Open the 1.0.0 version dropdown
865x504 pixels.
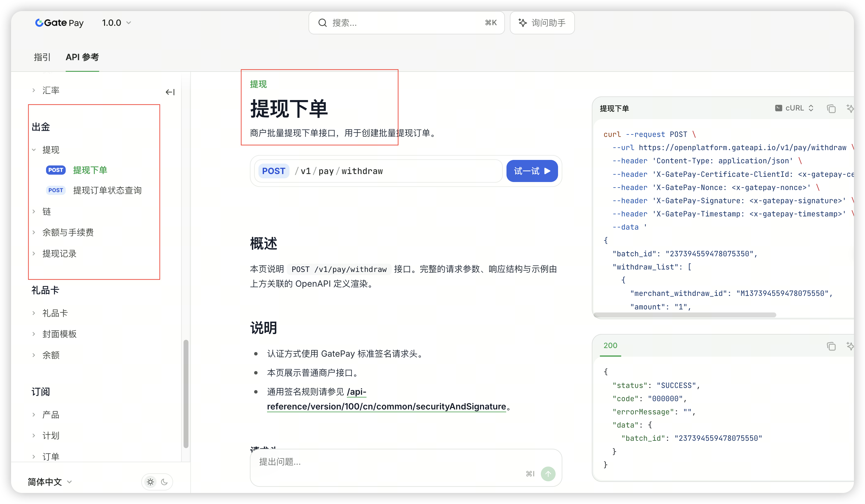pos(117,23)
